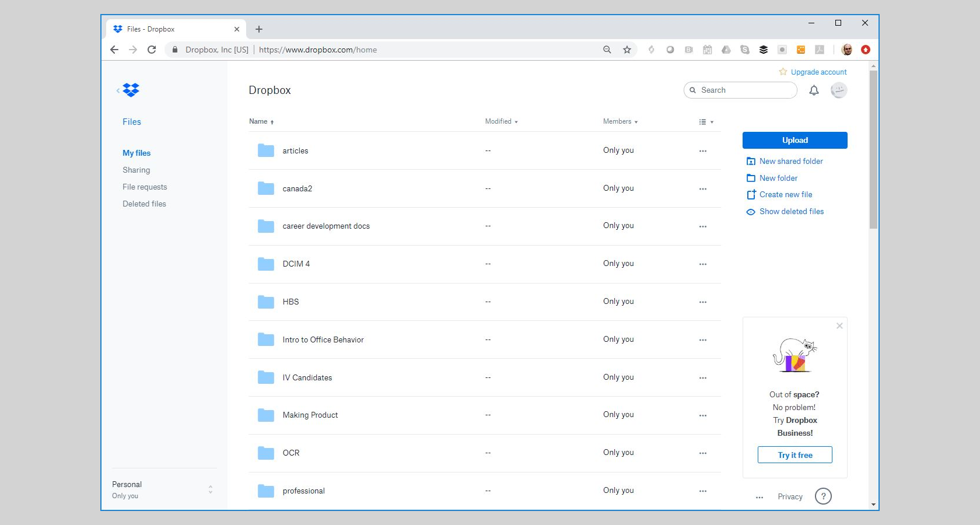Click the Dropbox logo in the sidebar

point(131,90)
